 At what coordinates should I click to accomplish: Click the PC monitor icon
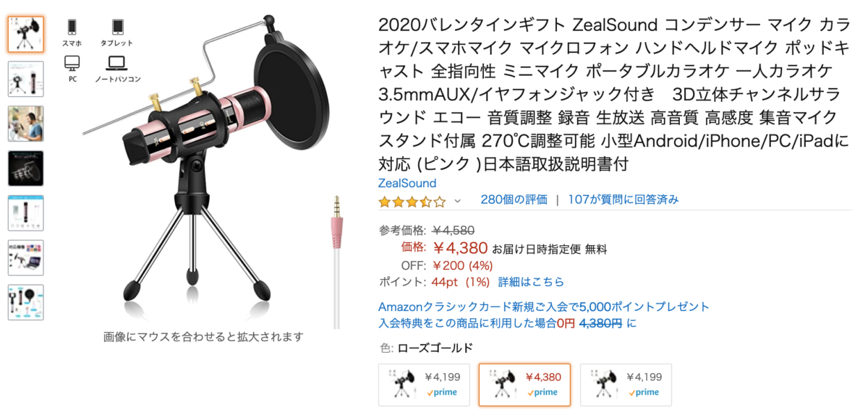tap(72, 63)
